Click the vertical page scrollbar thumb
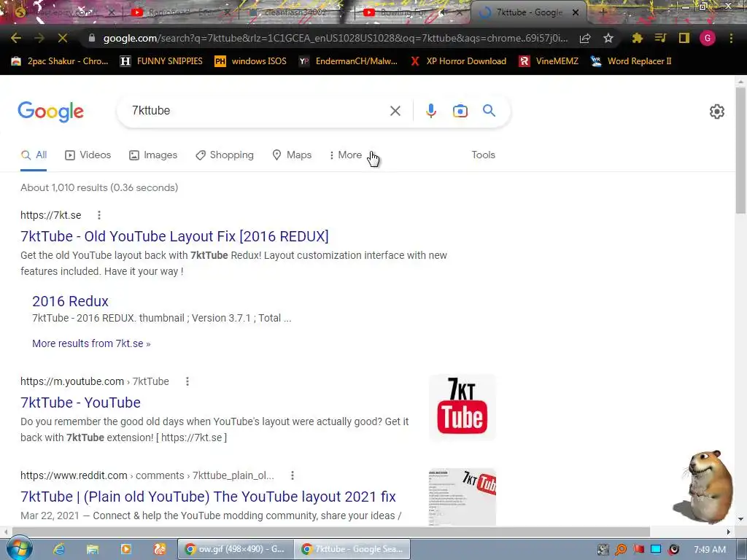 [740, 150]
